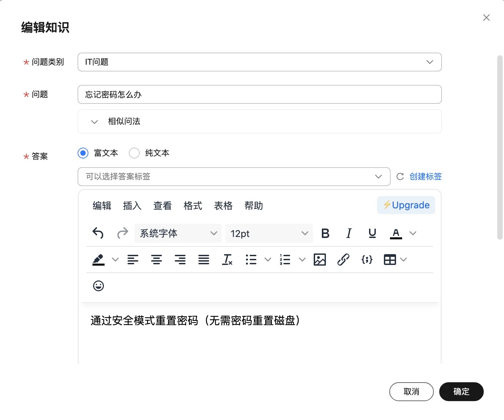The image size is (504, 420).
Task: Center-align the text
Action: pos(157,260)
